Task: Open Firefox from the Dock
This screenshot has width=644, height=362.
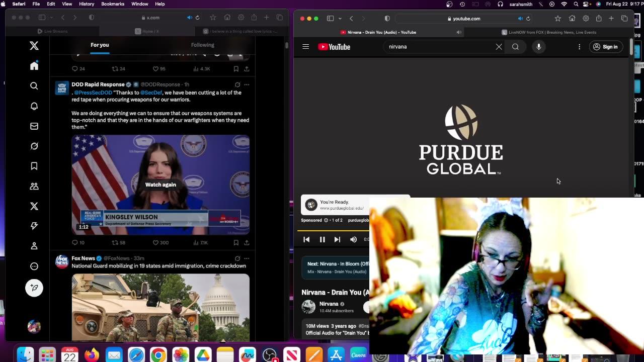Action: tap(92, 355)
